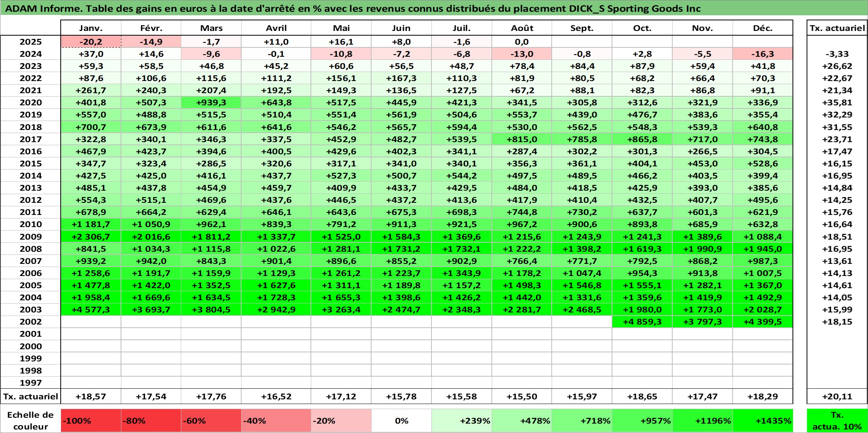Select cell value +4 399,5
The height and width of the screenshot is (433, 868).
click(x=763, y=322)
